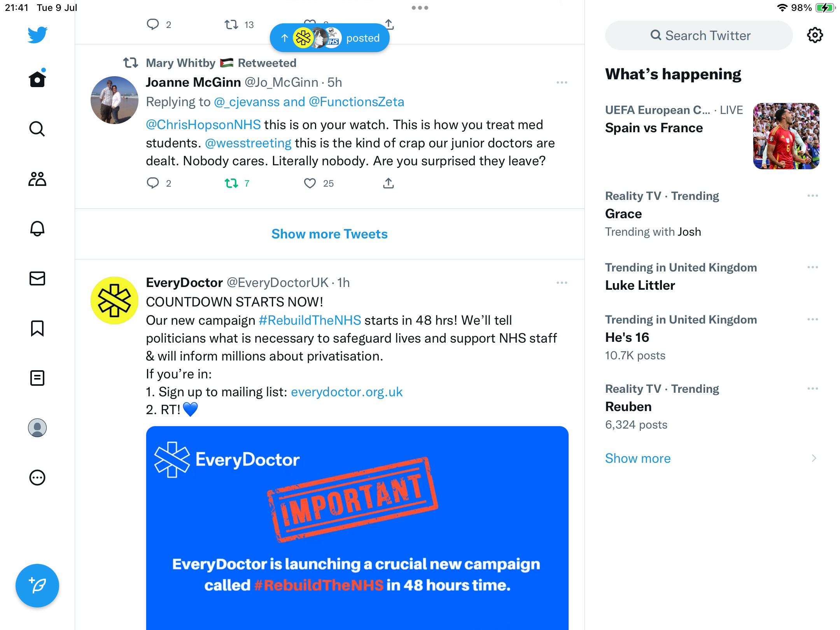
Task: Click the Search Twitter field
Action: click(699, 35)
